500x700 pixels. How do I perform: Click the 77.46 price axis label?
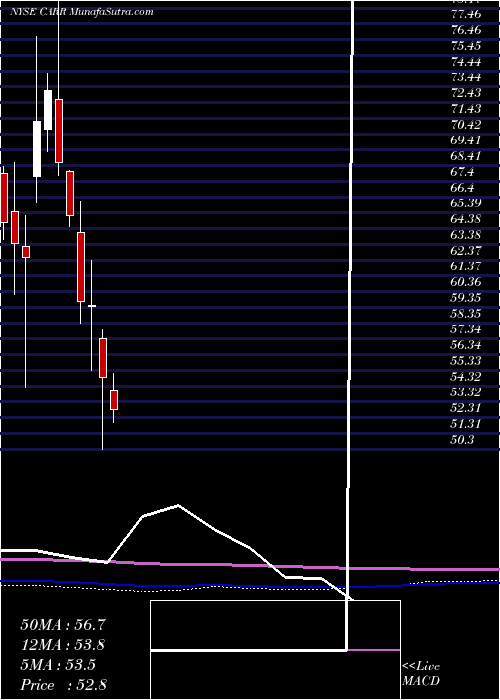[466, 14]
